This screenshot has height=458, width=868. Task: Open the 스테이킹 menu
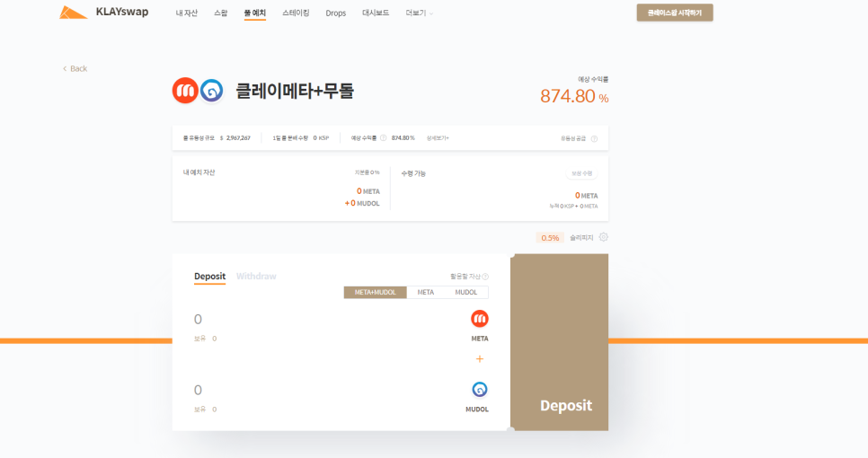[296, 13]
